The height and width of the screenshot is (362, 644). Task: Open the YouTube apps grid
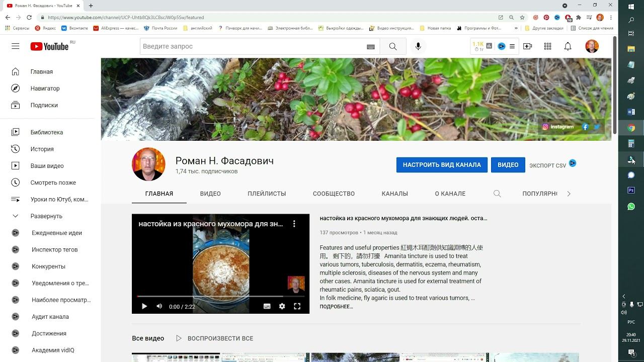[x=548, y=46]
